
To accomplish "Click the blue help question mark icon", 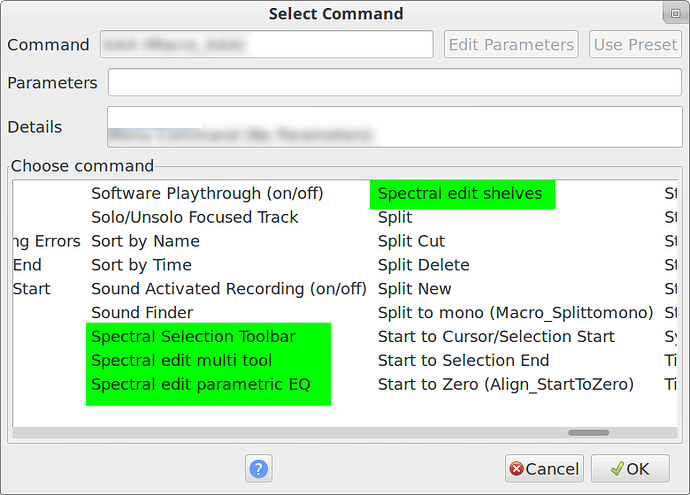I will point(259,468).
